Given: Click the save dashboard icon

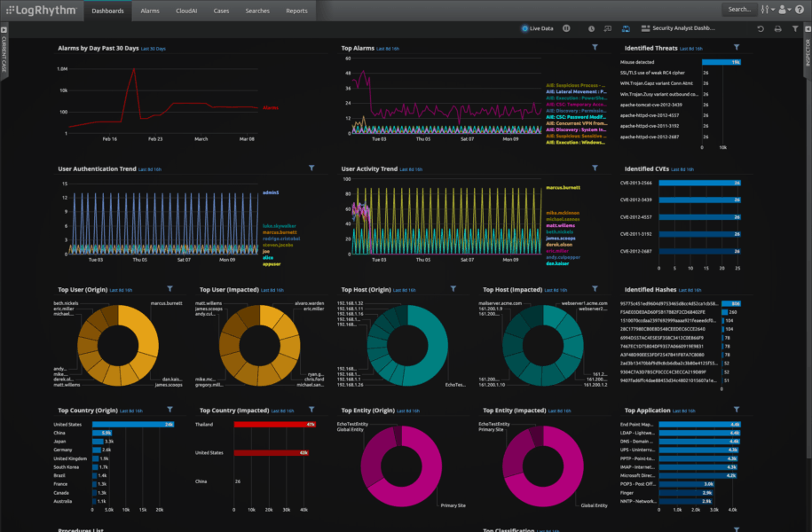Looking at the screenshot, I should [626, 28].
